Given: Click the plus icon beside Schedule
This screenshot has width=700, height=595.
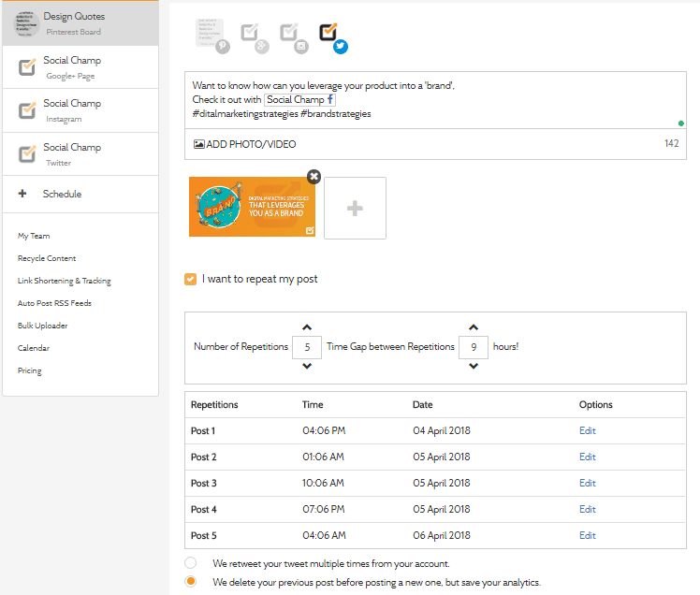Looking at the screenshot, I should pos(22,194).
